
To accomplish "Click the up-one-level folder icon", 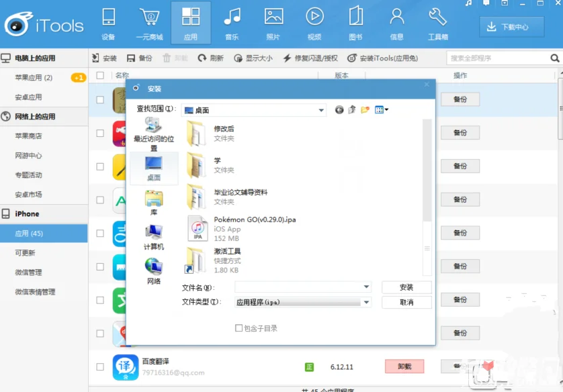I will pyautogui.click(x=352, y=109).
